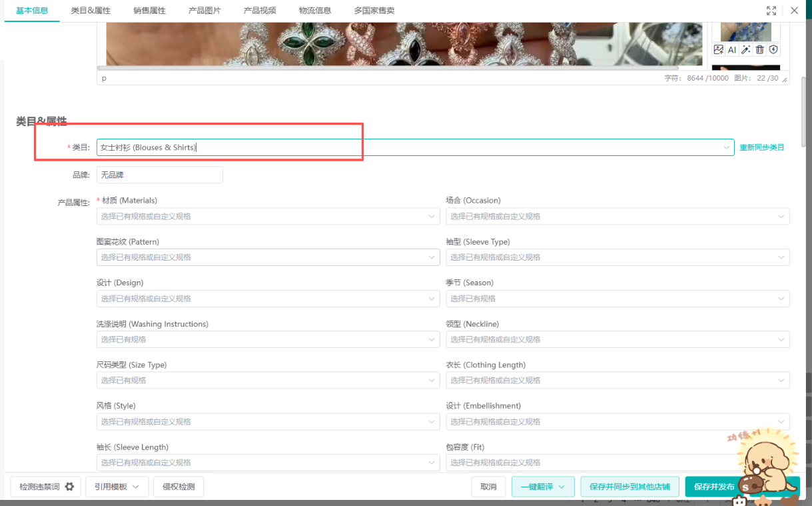Click the upload image icon under thumbnail
The height and width of the screenshot is (506, 812).
point(718,49)
